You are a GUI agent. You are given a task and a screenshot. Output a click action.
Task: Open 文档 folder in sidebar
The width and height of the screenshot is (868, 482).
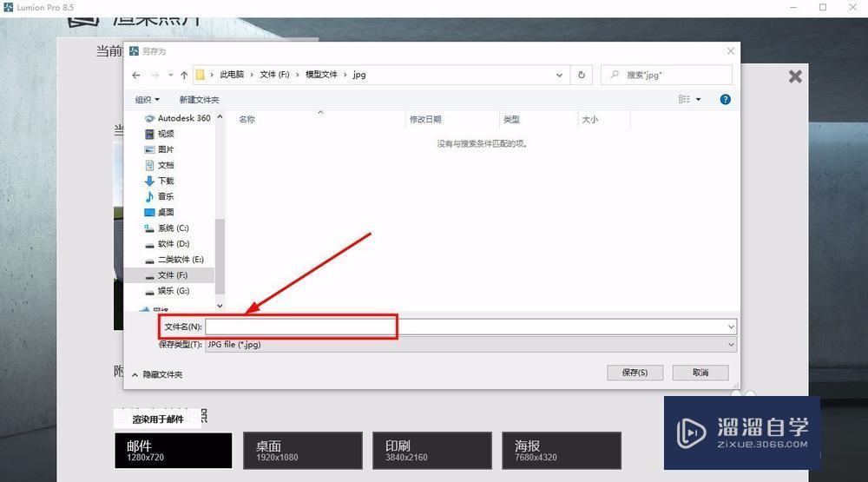[160, 165]
